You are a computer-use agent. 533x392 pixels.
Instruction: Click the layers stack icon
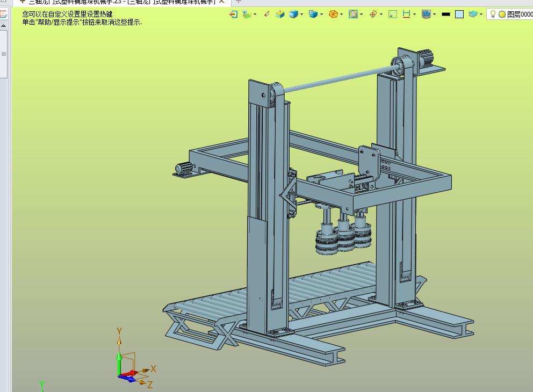pos(473,14)
